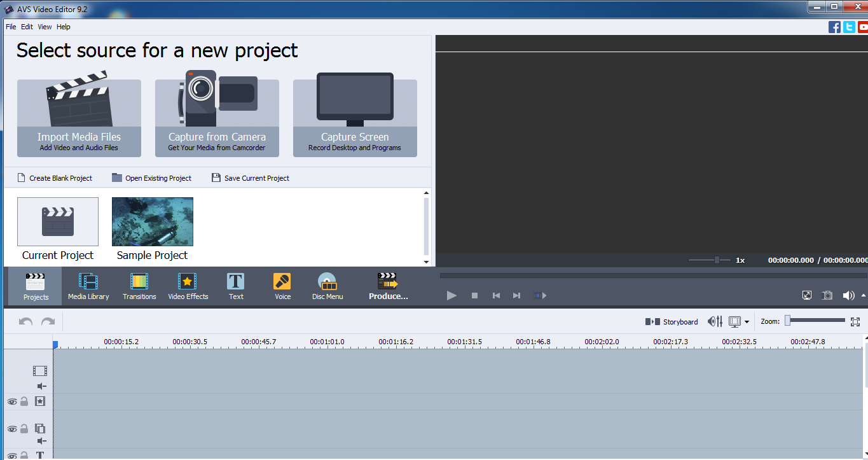Switch to the Transitions tab

pyautogui.click(x=139, y=286)
